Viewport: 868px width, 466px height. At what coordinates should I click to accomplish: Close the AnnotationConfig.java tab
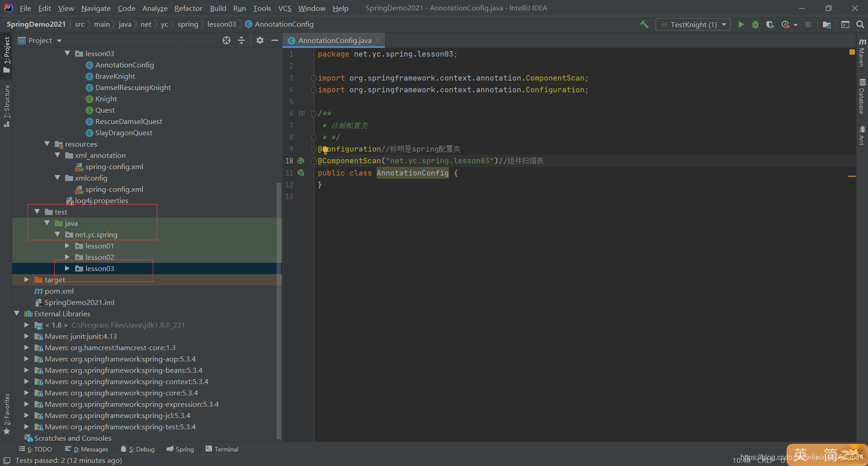pyautogui.click(x=378, y=40)
